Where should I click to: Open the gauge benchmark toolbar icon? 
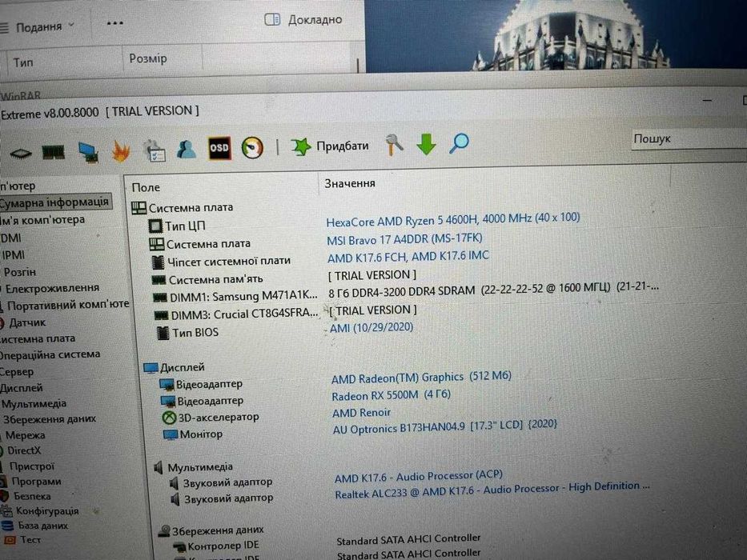(252, 148)
